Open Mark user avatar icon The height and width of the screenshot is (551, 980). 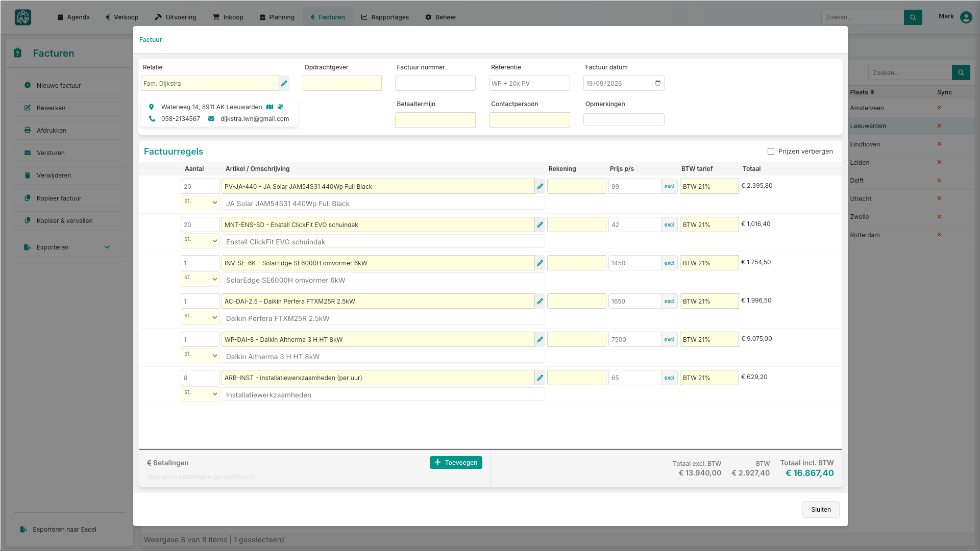point(966,17)
